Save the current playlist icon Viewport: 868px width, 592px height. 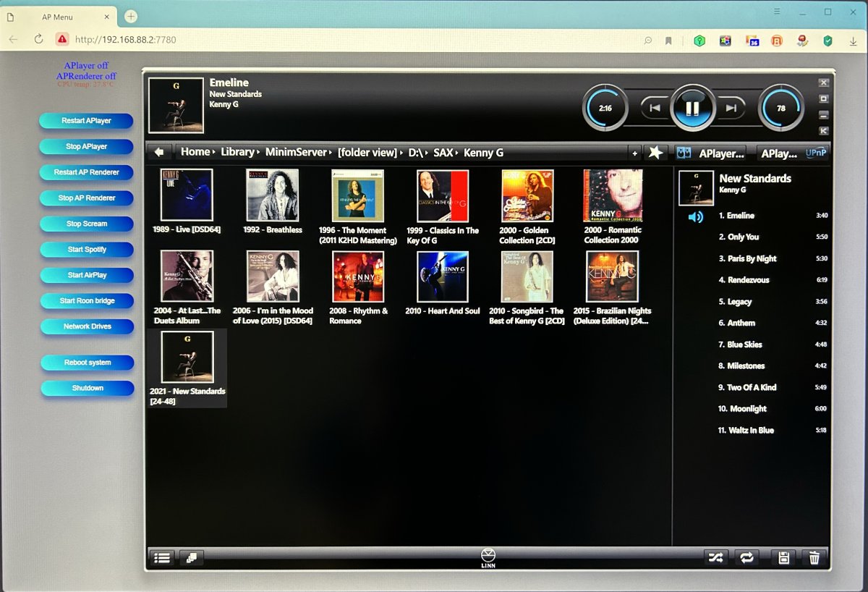coord(783,557)
